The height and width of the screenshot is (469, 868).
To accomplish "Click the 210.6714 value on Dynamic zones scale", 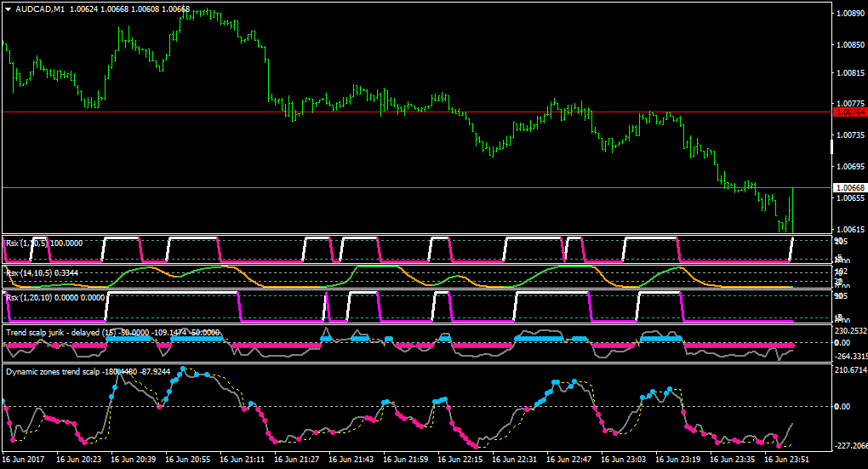I will point(851,370).
